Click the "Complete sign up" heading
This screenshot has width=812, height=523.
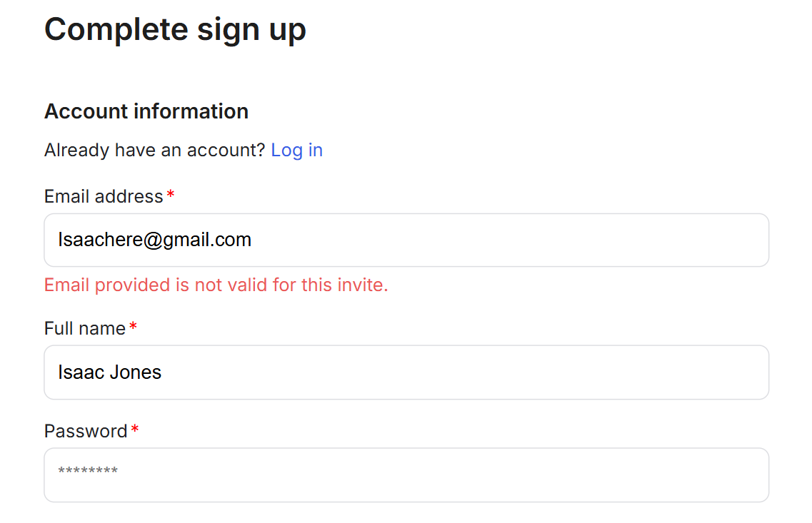tap(175, 29)
